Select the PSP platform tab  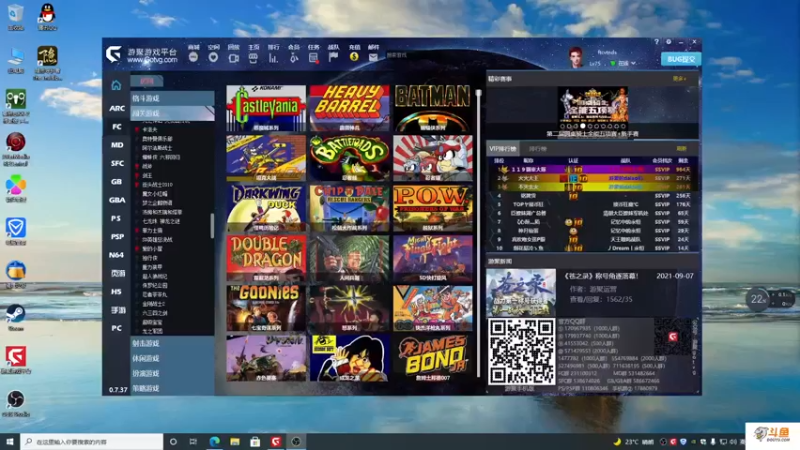pos(117,237)
